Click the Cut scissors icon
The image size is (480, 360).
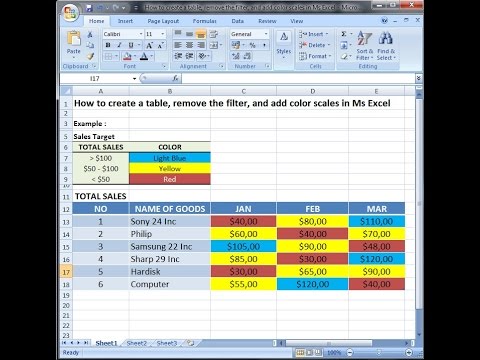pyautogui.click(x=90, y=34)
